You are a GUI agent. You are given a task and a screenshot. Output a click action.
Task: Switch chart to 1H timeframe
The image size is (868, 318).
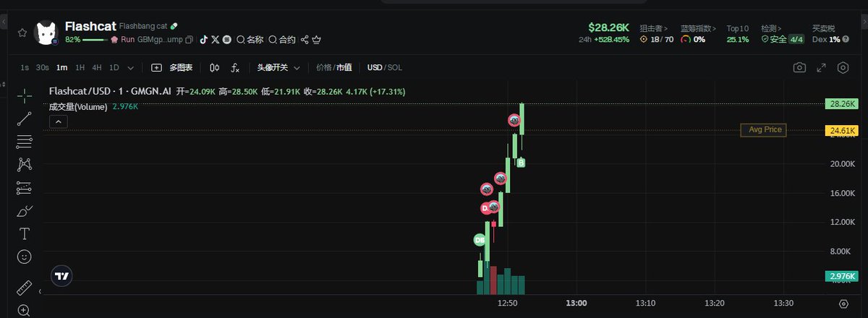point(80,67)
